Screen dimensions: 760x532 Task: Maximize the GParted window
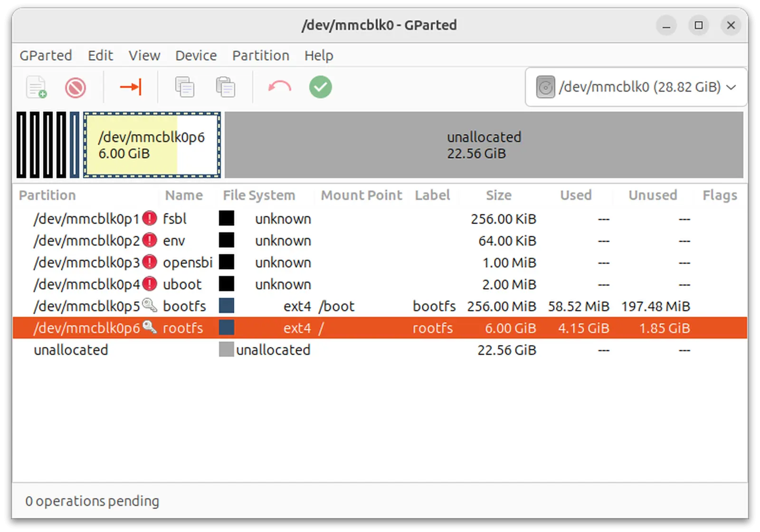click(699, 25)
